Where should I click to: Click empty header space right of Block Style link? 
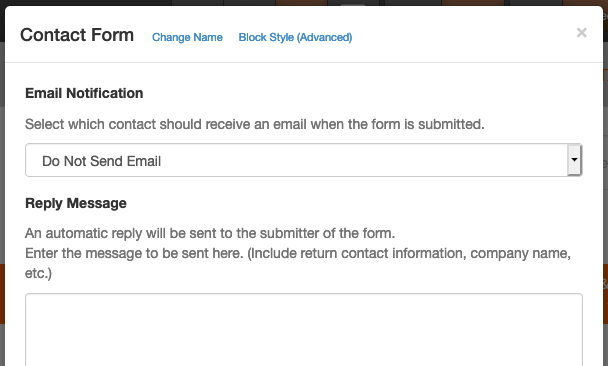click(x=461, y=35)
